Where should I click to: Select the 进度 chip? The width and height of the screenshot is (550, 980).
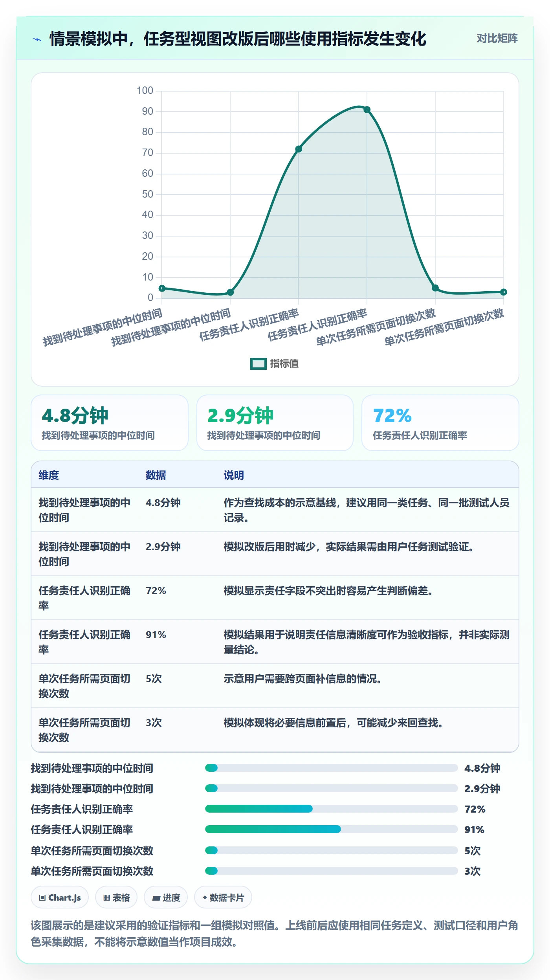[x=166, y=897]
